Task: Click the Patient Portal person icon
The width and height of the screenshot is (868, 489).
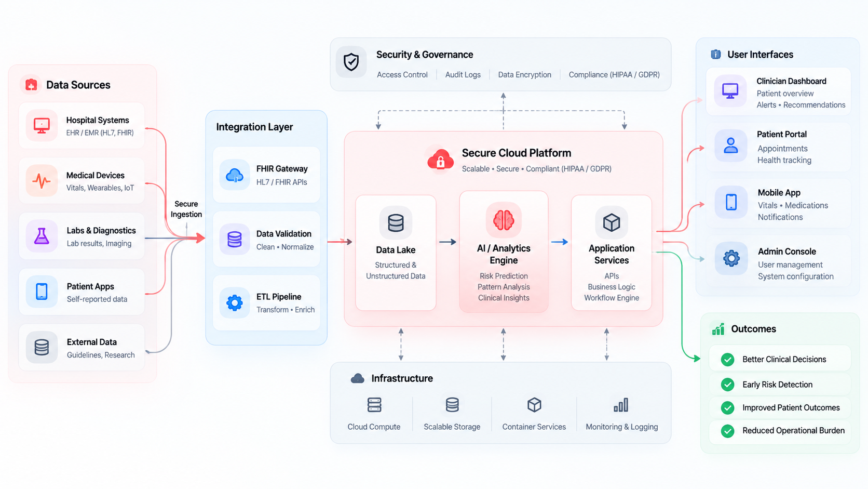Action: [x=731, y=146]
